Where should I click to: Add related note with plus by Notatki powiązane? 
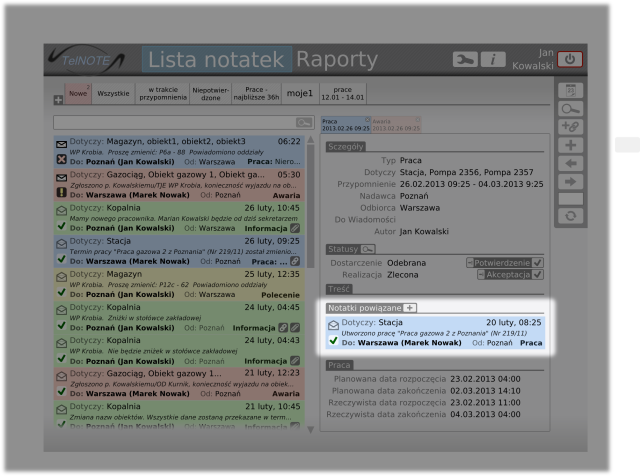[x=410, y=308]
